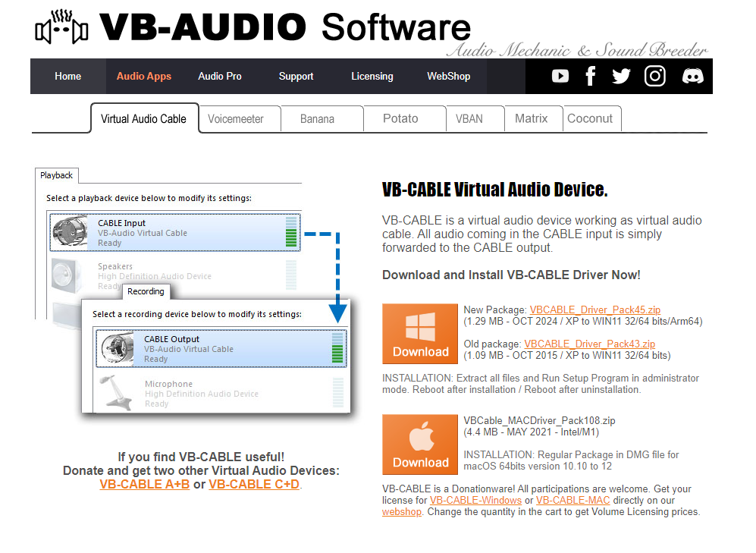Click the VB-Audio speaker logo
The height and width of the screenshot is (553, 756).
pos(62,28)
